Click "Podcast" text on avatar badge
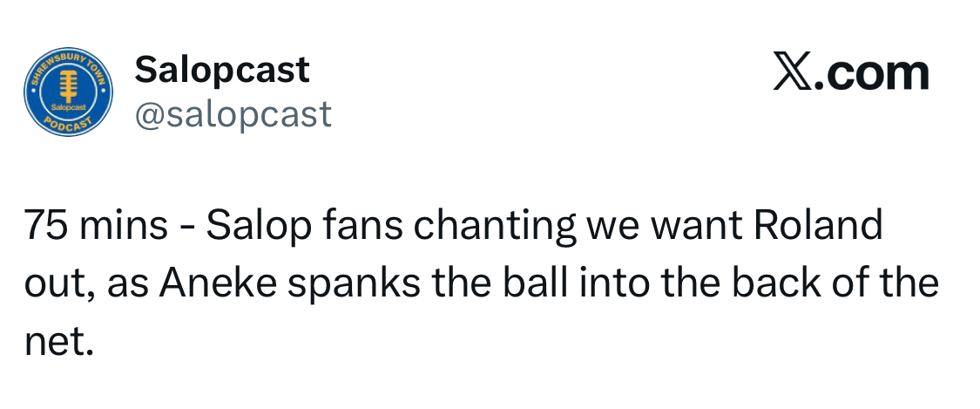 coord(65,125)
